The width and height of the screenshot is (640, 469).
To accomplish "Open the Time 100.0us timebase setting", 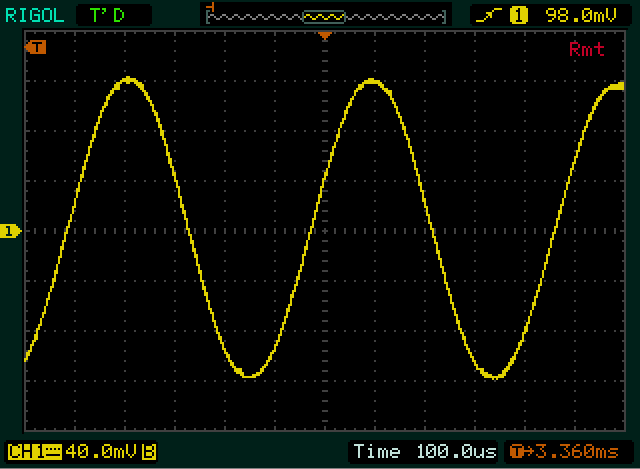I will tap(424, 452).
